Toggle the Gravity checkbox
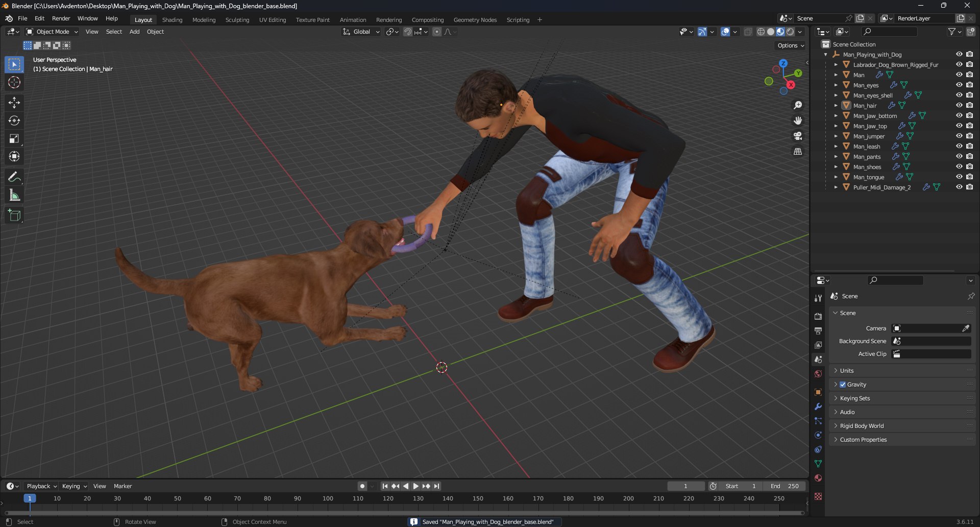 (843, 385)
